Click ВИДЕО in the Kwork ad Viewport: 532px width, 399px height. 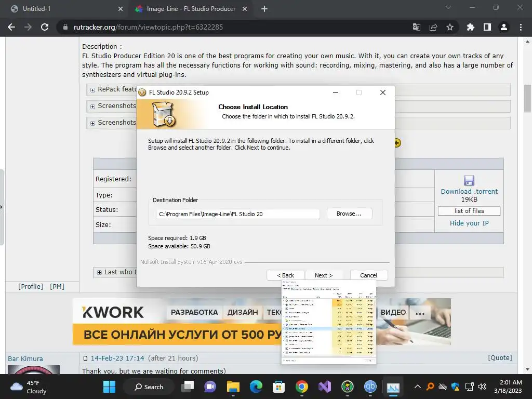pos(393,312)
